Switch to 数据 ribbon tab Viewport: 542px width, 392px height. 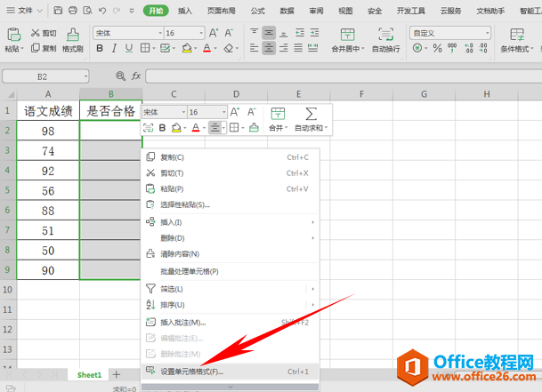[x=287, y=11]
